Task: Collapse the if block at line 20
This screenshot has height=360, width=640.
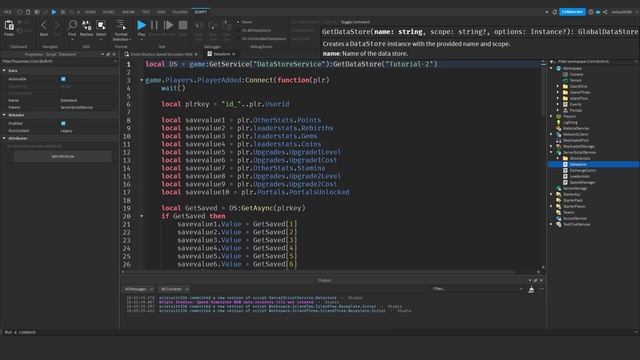Action: [x=142, y=216]
